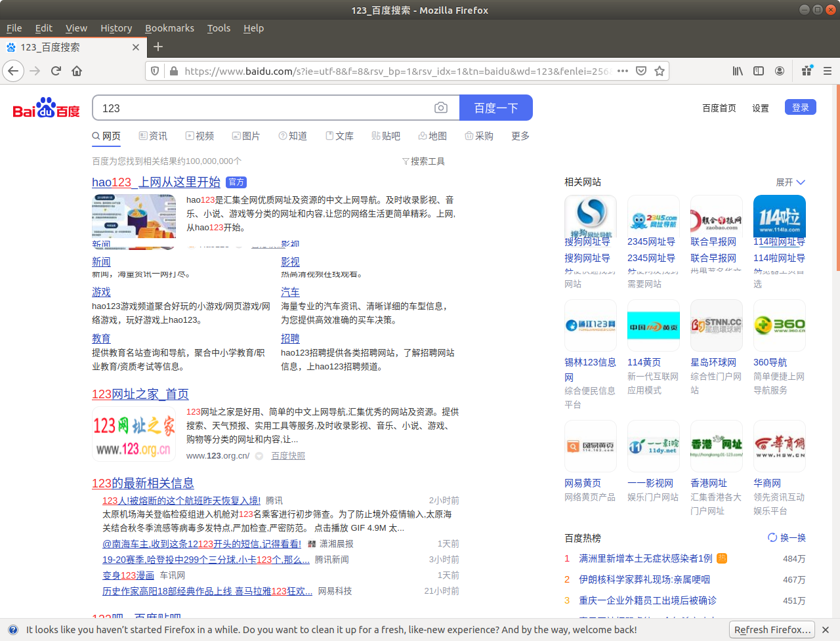840x641 pixels.
Task: Switch to the 视频 search tab
Action: (x=199, y=136)
